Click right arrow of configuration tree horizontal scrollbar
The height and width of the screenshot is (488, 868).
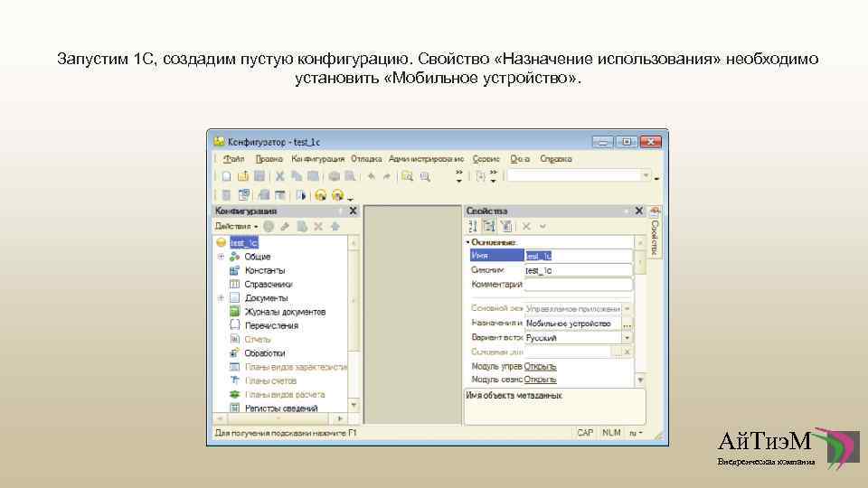coord(340,418)
